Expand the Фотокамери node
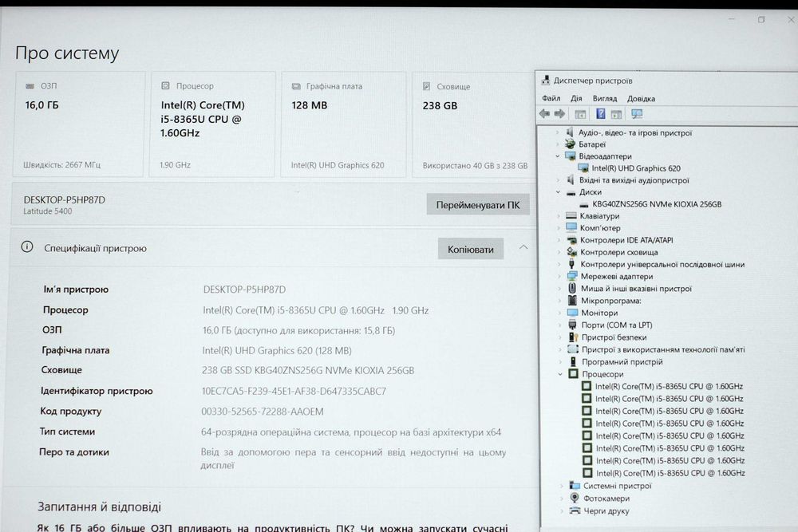The width and height of the screenshot is (798, 532). (x=561, y=499)
